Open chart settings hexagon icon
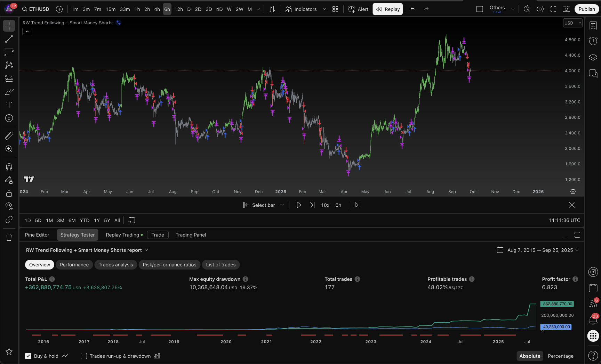This screenshot has width=601, height=364. coord(540,9)
